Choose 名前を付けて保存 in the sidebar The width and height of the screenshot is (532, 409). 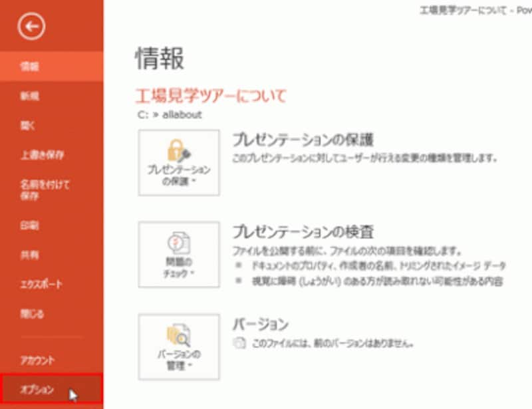[52, 190]
